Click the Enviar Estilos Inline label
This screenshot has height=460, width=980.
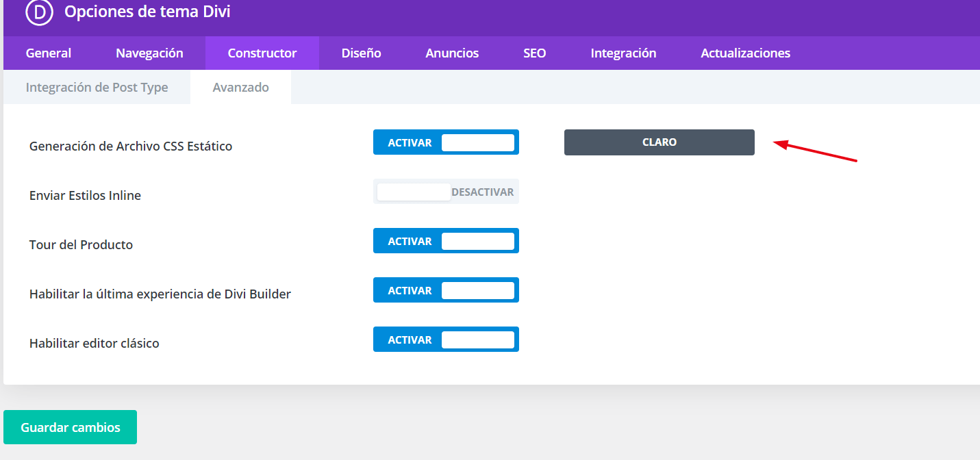pos(85,196)
